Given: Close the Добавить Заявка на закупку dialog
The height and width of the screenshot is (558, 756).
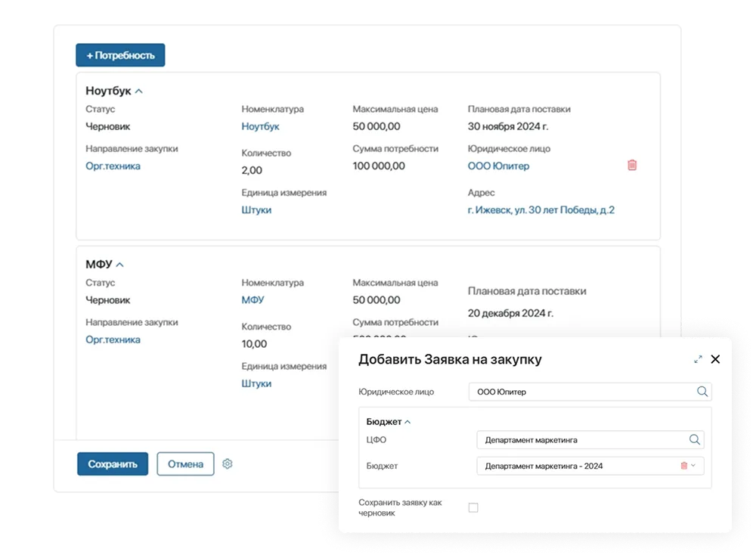Looking at the screenshot, I should 715,359.
